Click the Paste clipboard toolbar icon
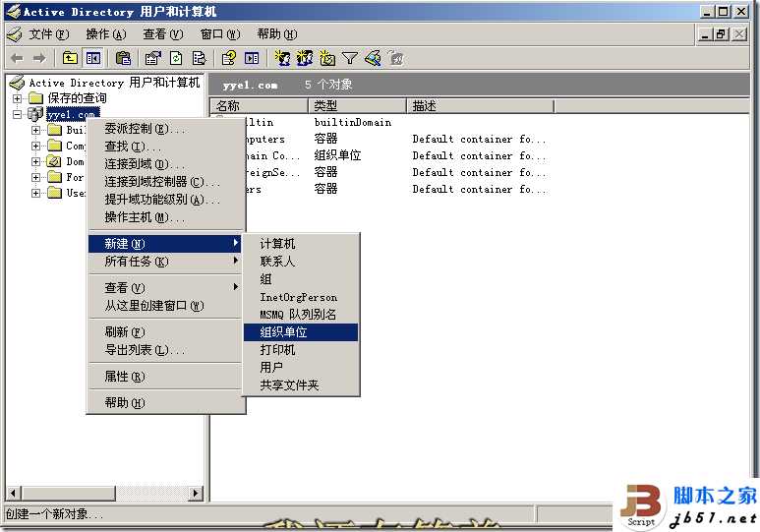Viewport: 760px width, 532px height. pyautogui.click(x=123, y=59)
